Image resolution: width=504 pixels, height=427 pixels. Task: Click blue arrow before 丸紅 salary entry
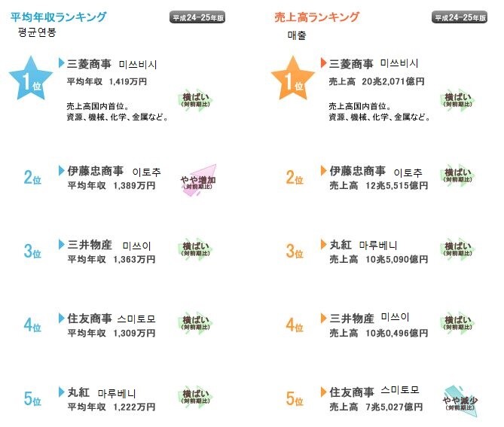[62, 392]
